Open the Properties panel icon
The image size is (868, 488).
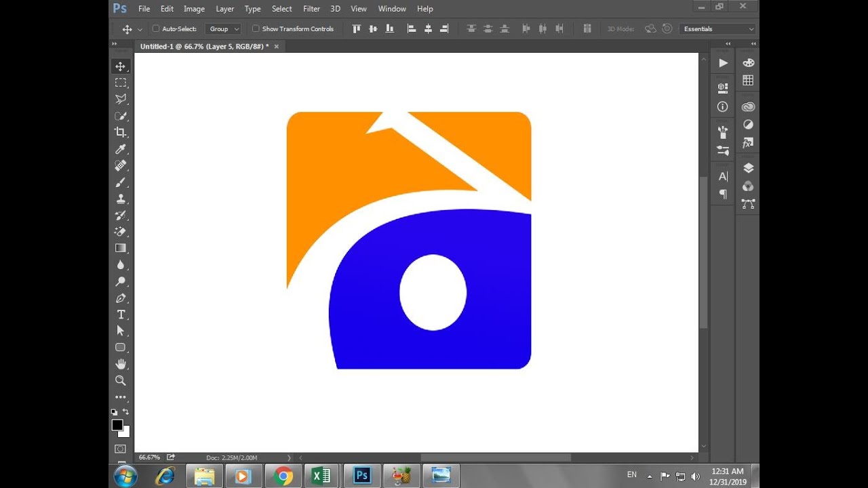pos(723,87)
